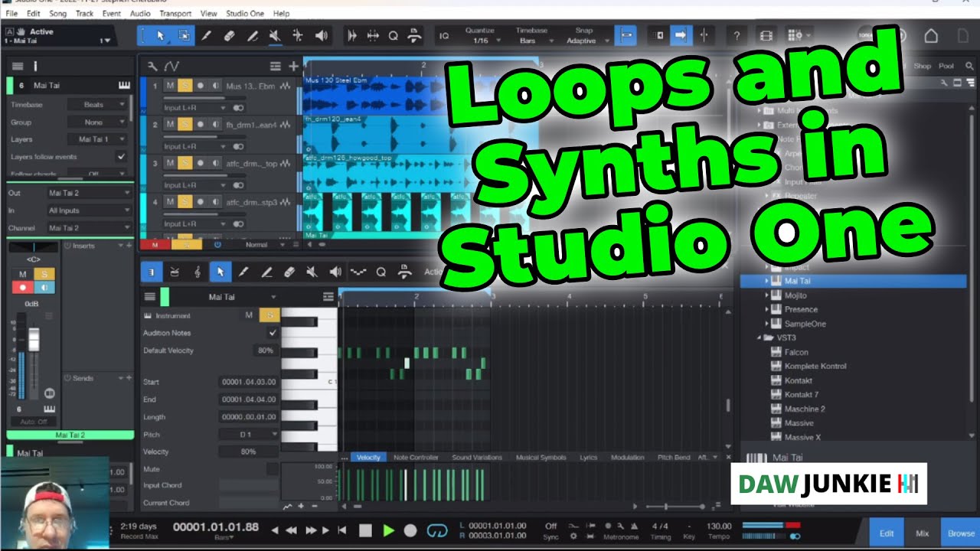Toggle Solo on track 1 Mus 13.. Ebm
This screenshot has width=980, height=551.
click(x=185, y=86)
